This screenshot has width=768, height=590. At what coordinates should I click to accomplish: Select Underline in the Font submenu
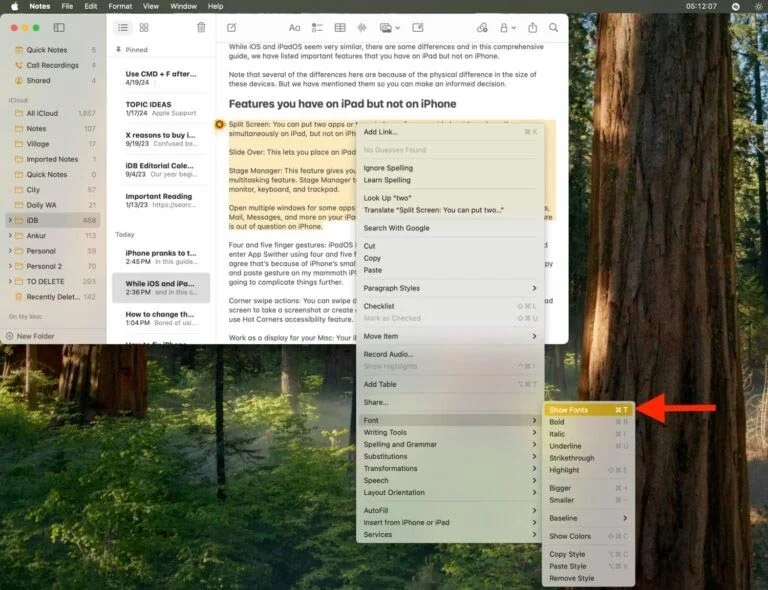coord(588,446)
